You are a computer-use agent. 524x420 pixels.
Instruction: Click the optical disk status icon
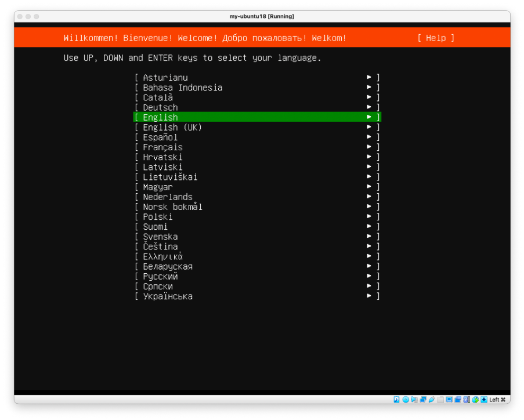pos(406,399)
